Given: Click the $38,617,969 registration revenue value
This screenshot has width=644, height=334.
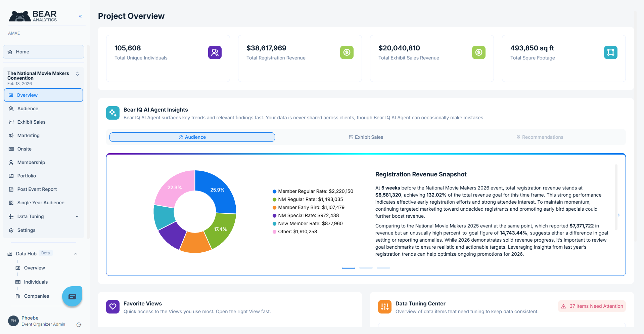Looking at the screenshot, I should (266, 48).
